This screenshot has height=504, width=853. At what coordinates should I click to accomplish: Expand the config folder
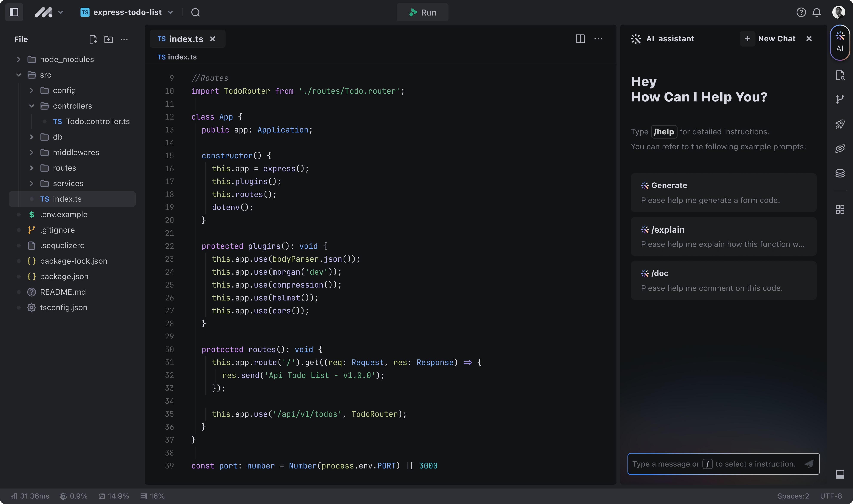pyautogui.click(x=32, y=90)
